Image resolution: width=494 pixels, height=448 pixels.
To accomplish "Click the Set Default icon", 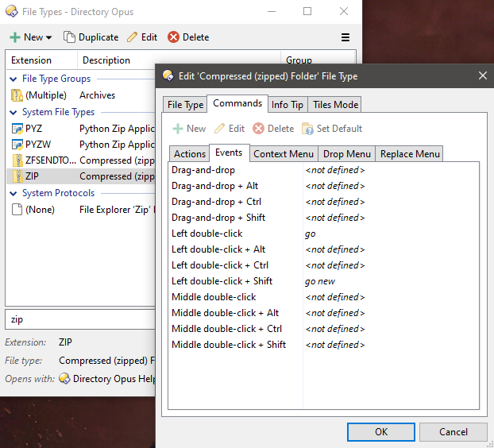I will point(307,129).
